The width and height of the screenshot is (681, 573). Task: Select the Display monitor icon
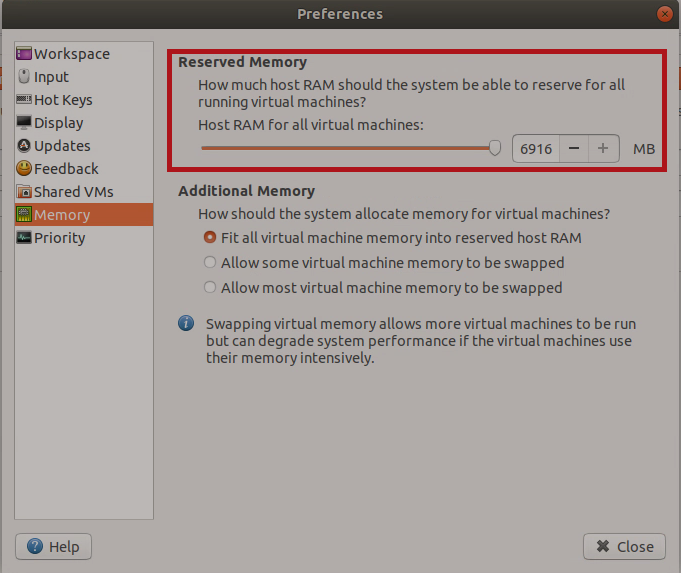coord(24,123)
